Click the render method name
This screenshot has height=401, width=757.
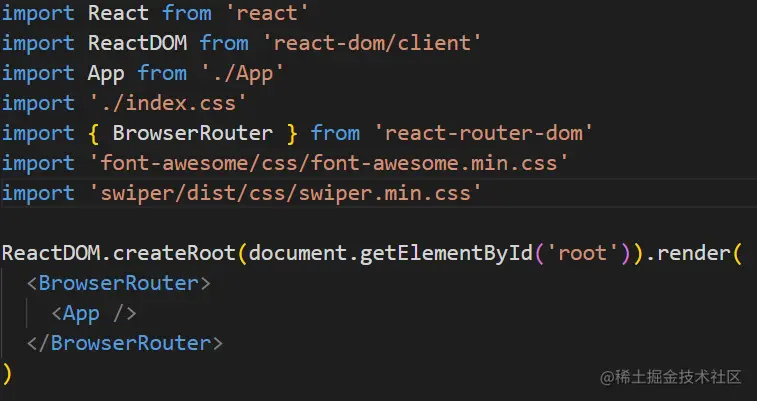(693, 253)
